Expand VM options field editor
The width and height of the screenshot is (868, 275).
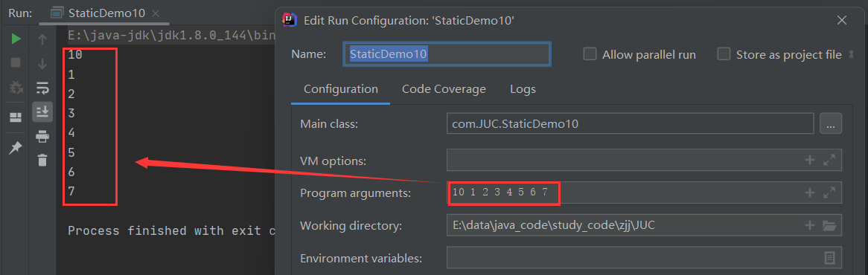click(x=829, y=160)
